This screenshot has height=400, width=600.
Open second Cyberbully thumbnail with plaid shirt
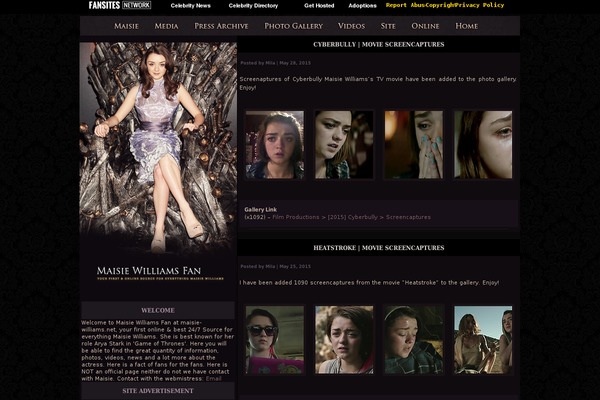(x=344, y=145)
